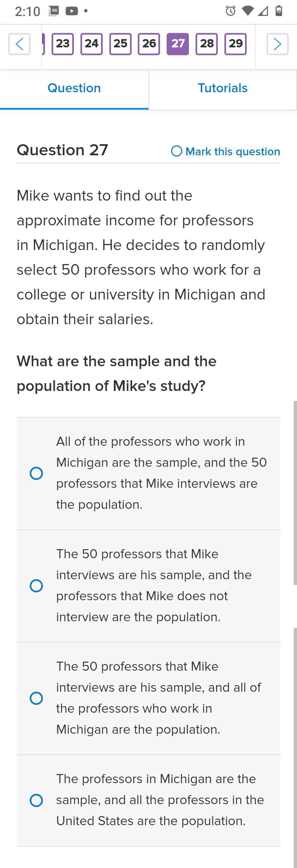
Task: Jump to question 23
Action: pos(63,44)
